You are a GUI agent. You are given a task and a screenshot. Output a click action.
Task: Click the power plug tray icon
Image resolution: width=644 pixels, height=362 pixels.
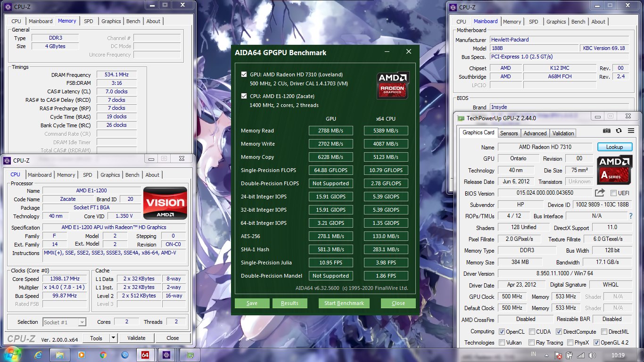[x=570, y=355]
